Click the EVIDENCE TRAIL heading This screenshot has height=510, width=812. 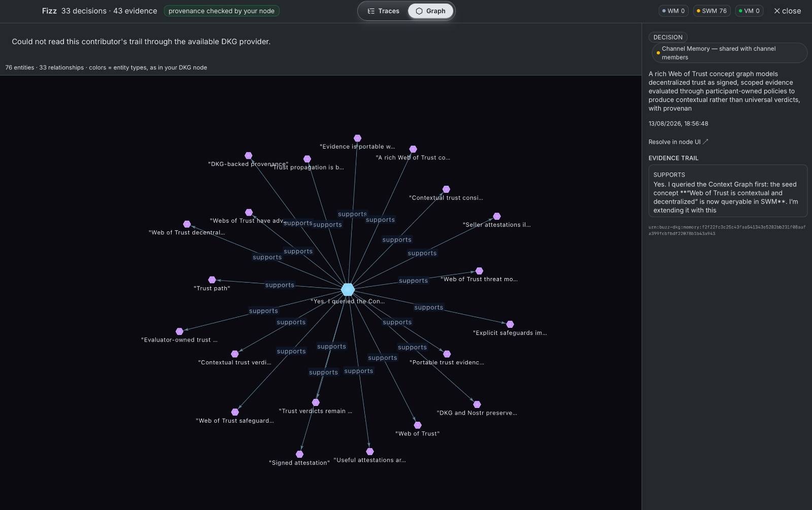point(673,158)
